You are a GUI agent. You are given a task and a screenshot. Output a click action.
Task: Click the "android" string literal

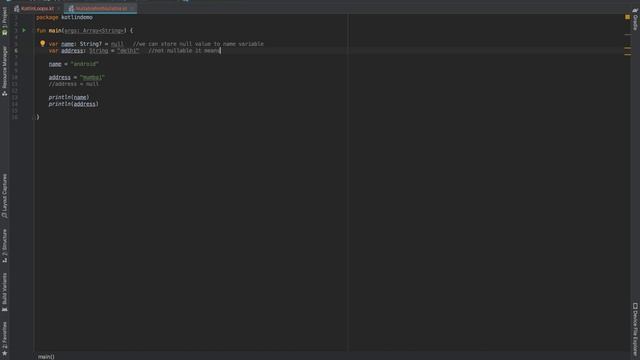(x=84, y=64)
